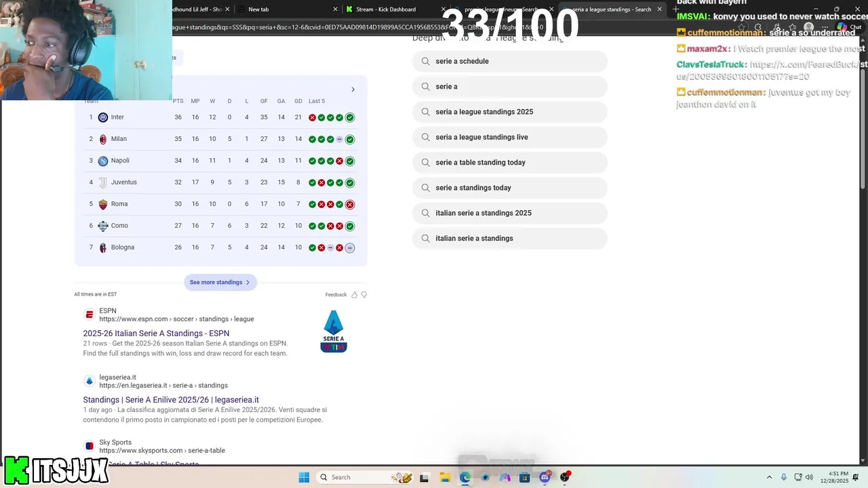Click the Milan club crest
The width and height of the screenshot is (868, 488).
[103, 139]
